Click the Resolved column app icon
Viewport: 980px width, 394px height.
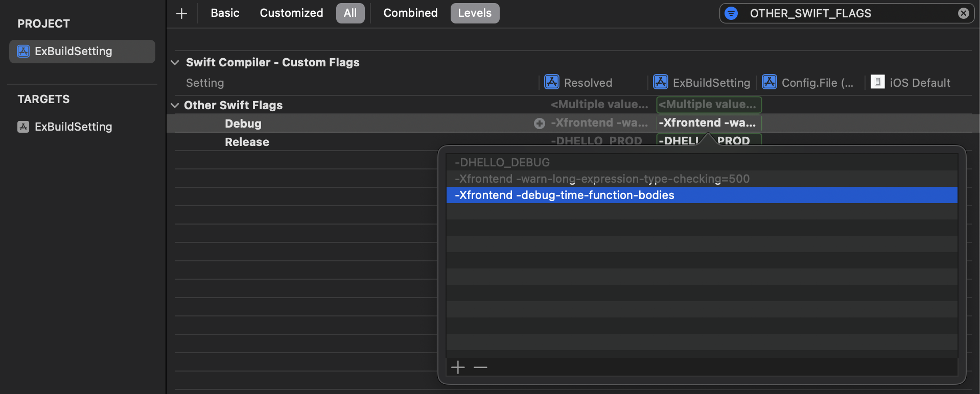(x=552, y=82)
